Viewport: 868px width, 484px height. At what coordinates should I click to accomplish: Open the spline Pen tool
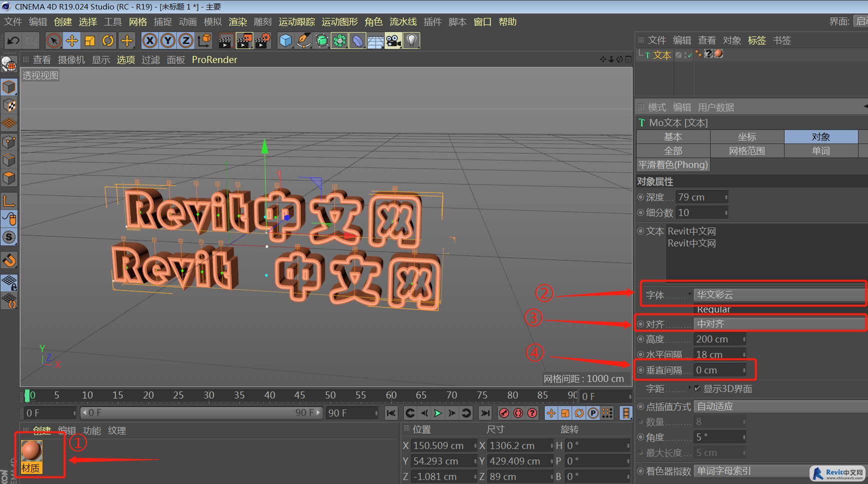point(304,40)
